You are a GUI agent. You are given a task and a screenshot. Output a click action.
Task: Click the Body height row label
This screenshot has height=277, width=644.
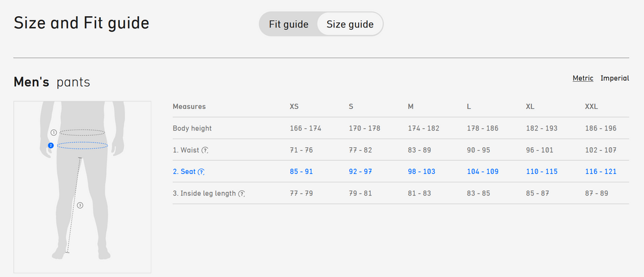[x=192, y=128]
